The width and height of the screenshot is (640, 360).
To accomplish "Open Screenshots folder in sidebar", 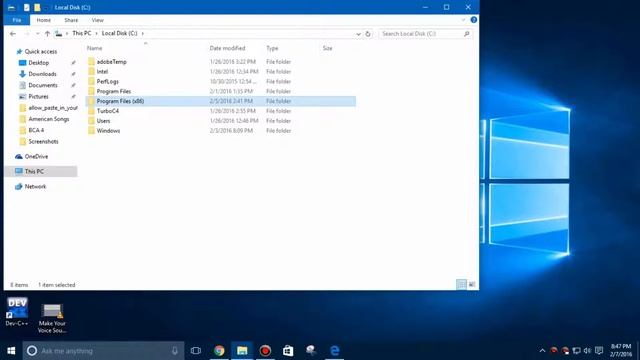I will (x=43, y=142).
